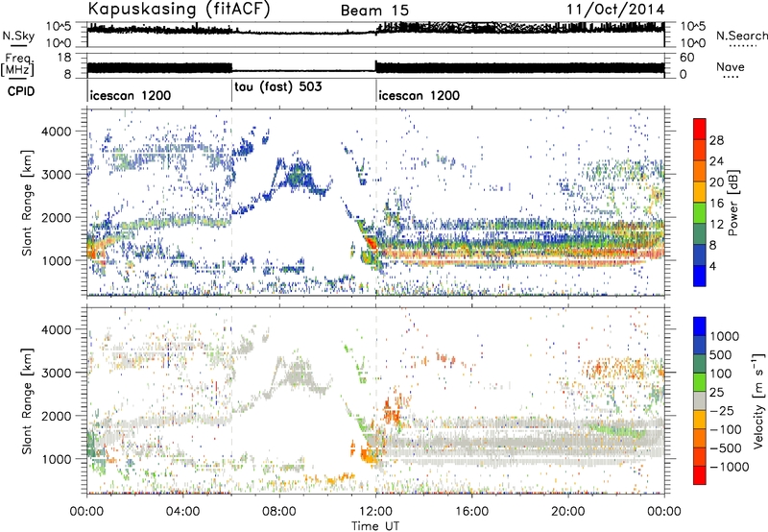Select 2000 slant range tick in velocity panel

[56, 416]
